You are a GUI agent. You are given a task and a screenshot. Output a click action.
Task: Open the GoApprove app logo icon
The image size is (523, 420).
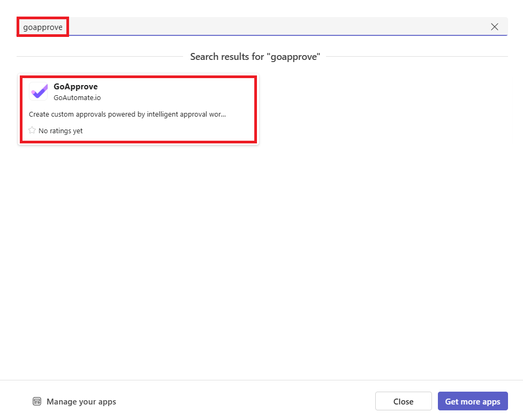[x=39, y=91]
